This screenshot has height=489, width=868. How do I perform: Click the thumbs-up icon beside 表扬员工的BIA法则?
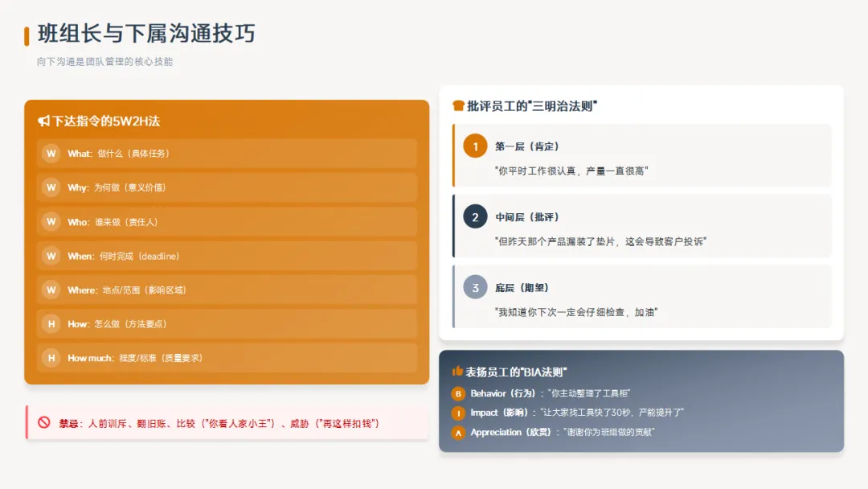457,371
